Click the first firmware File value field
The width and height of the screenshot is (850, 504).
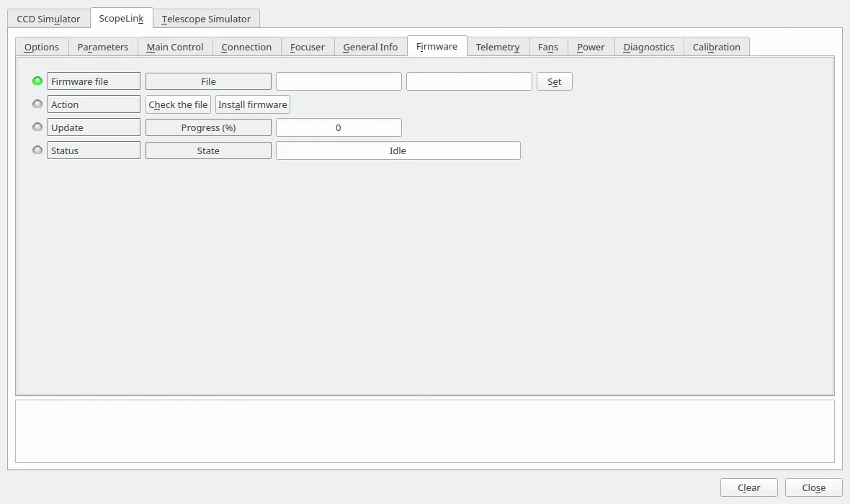pyautogui.click(x=339, y=81)
